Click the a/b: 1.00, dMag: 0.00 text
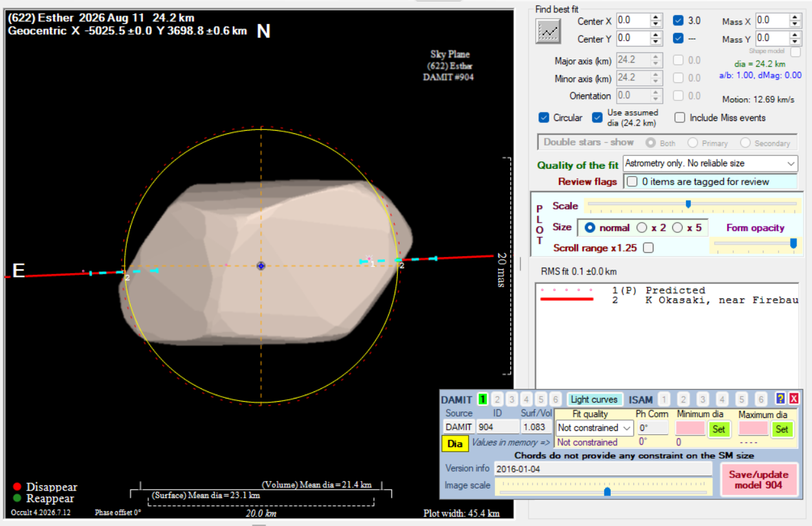 [x=760, y=75]
